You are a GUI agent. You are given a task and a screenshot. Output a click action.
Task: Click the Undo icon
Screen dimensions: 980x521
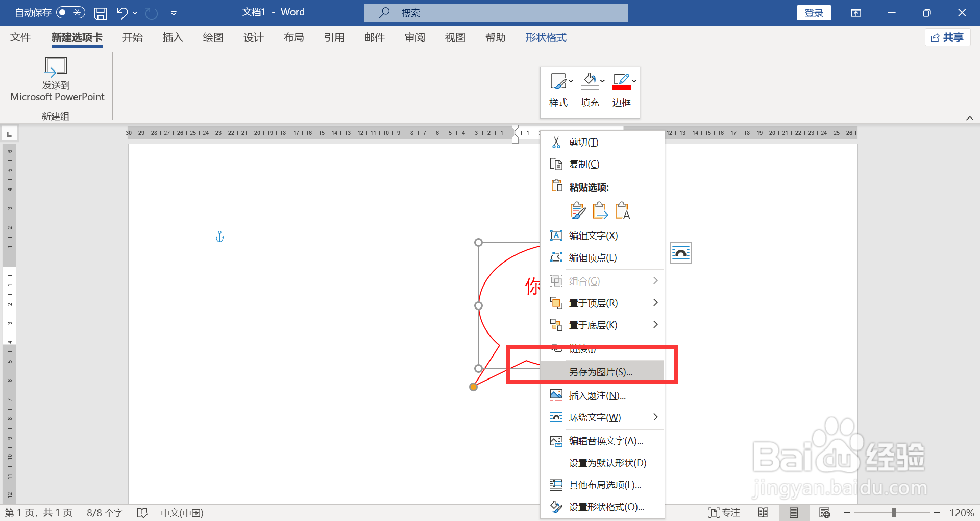click(x=121, y=13)
